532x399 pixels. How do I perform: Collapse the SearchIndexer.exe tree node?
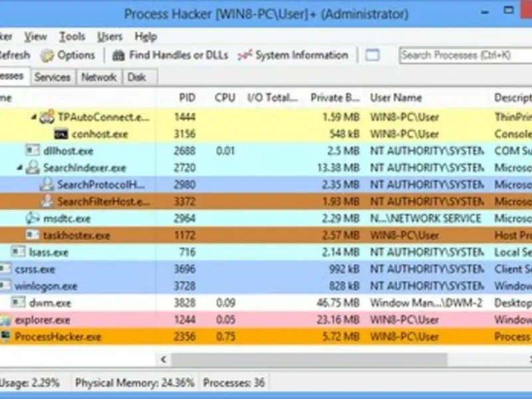tap(20, 168)
